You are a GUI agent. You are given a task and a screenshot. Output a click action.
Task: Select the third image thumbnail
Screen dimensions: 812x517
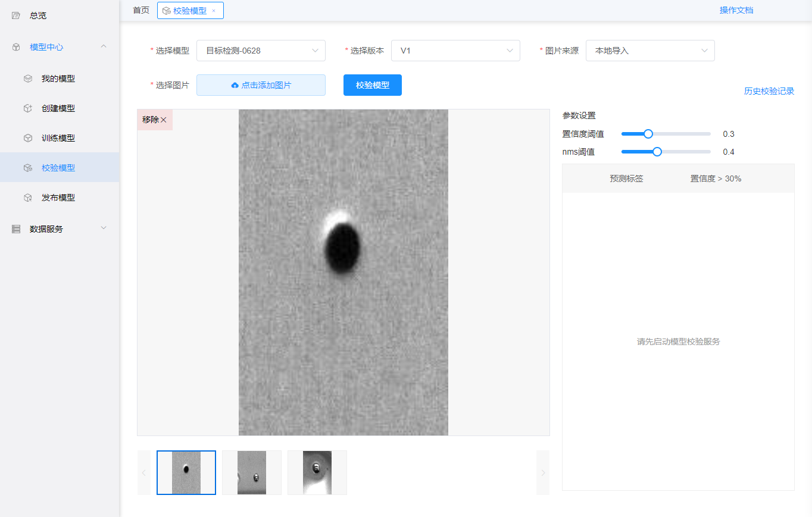click(317, 472)
